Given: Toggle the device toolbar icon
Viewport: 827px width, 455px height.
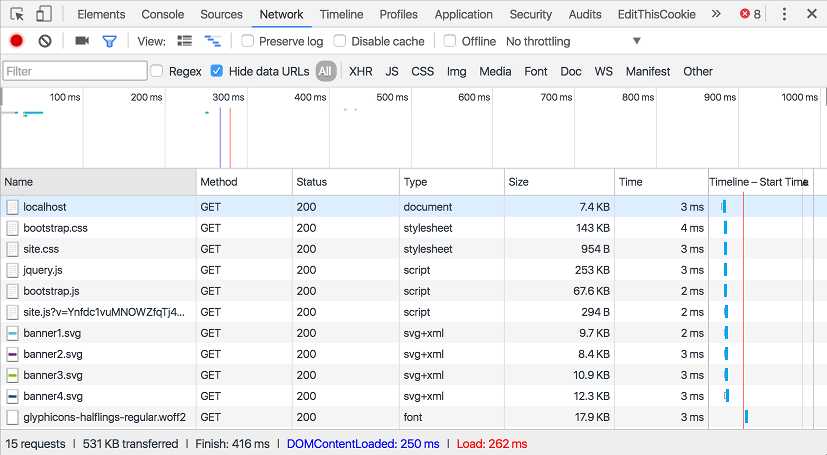Looking at the screenshot, I should point(43,14).
